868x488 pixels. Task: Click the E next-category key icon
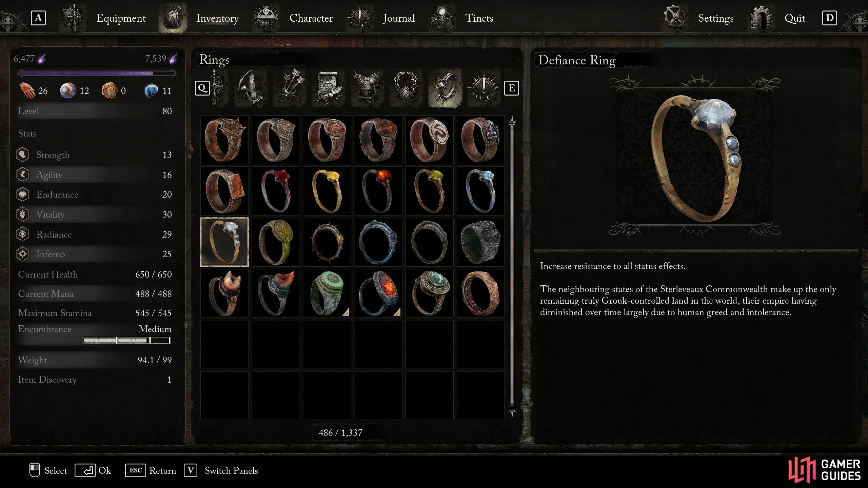(511, 88)
